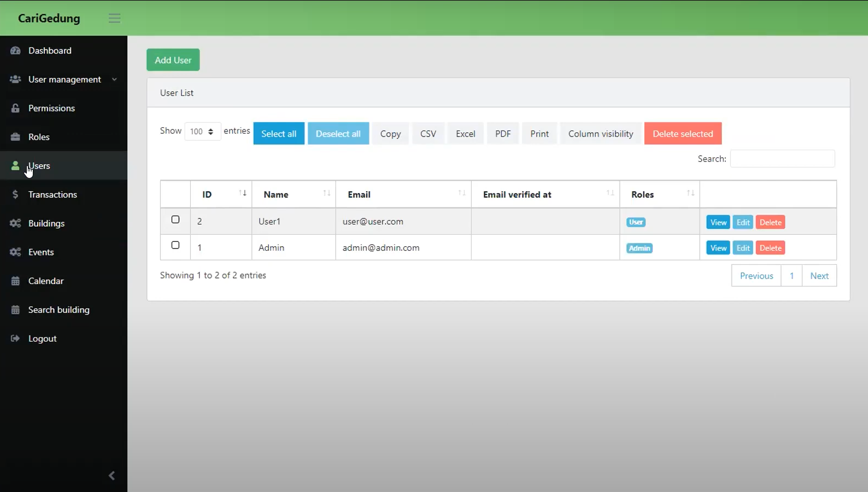Go to the Roles menu item

click(63, 137)
